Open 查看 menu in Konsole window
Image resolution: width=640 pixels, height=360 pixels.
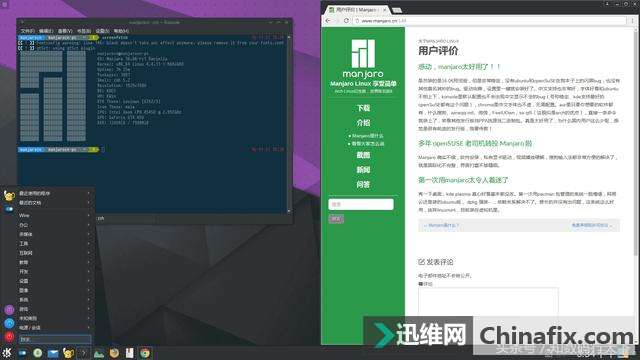[x=65, y=31]
